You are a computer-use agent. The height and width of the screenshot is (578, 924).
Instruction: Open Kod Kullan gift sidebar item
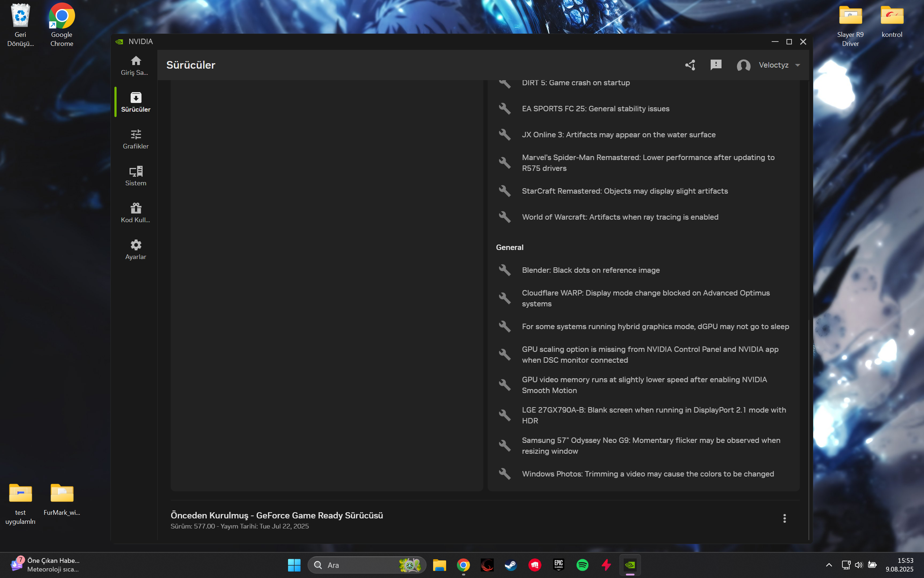pos(136,213)
